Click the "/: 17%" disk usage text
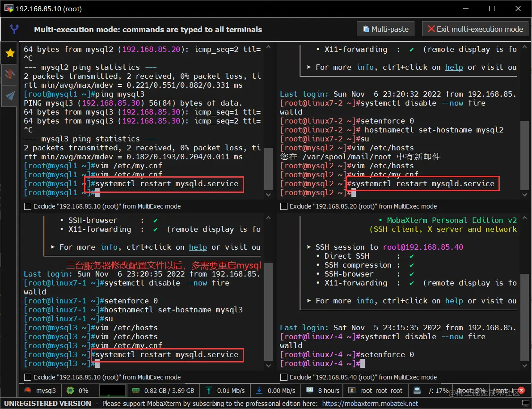 (439, 391)
